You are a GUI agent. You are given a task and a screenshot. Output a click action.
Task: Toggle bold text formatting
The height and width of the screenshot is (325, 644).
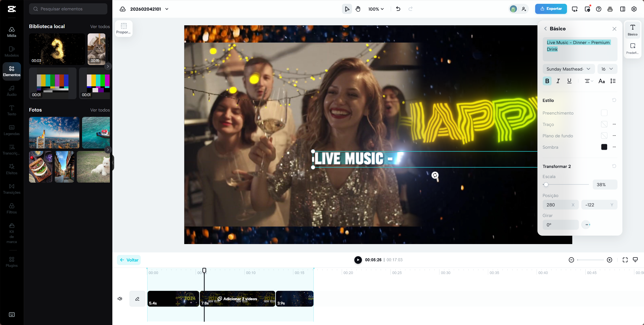[x=547, y=81]
